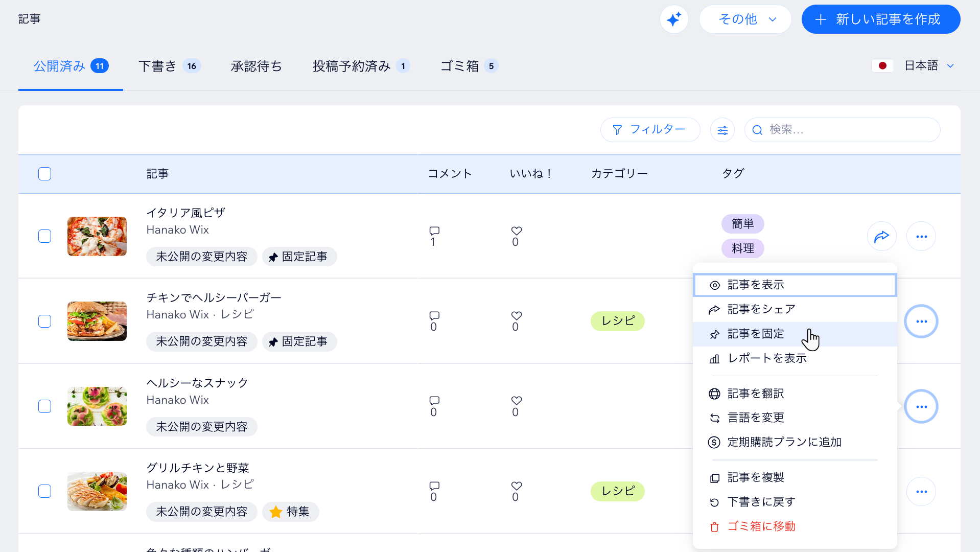Click the イタリア風ピザ pizza thumbnail
The height and width of the screenshot is (552, 980).
point(97,236)
